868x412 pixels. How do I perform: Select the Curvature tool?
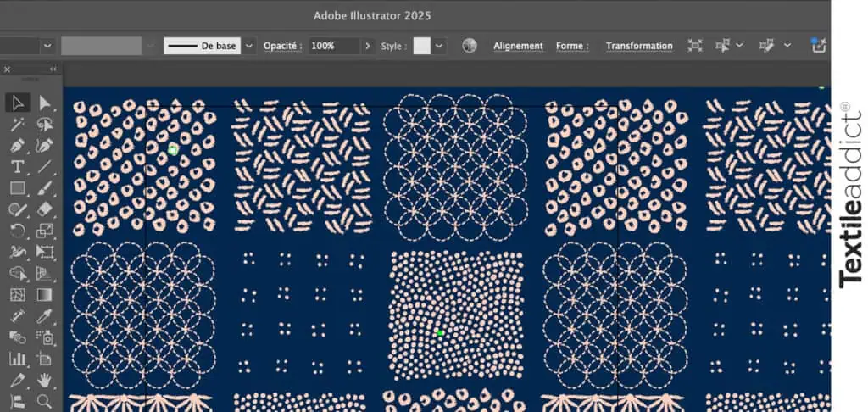(45, 146)
